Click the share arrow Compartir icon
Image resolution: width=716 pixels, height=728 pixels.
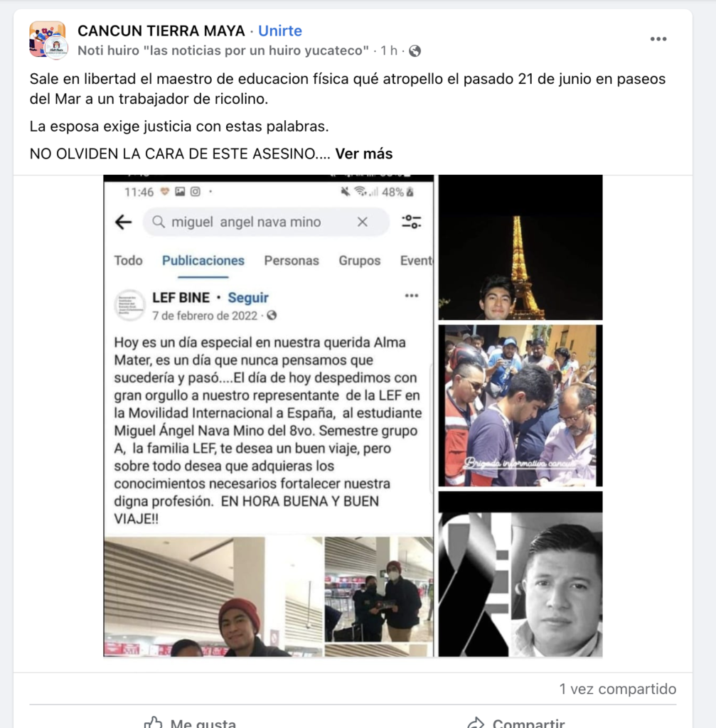476,722
